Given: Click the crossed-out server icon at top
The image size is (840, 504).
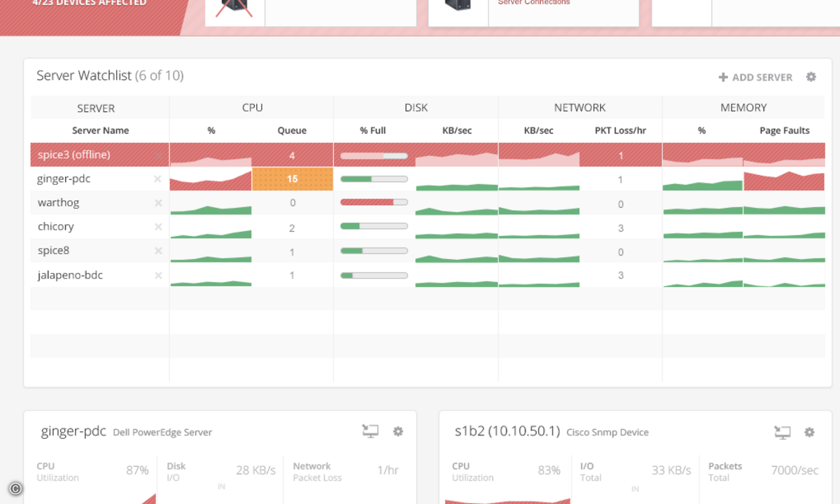Looking at the screenshot, I should (234, 8).
